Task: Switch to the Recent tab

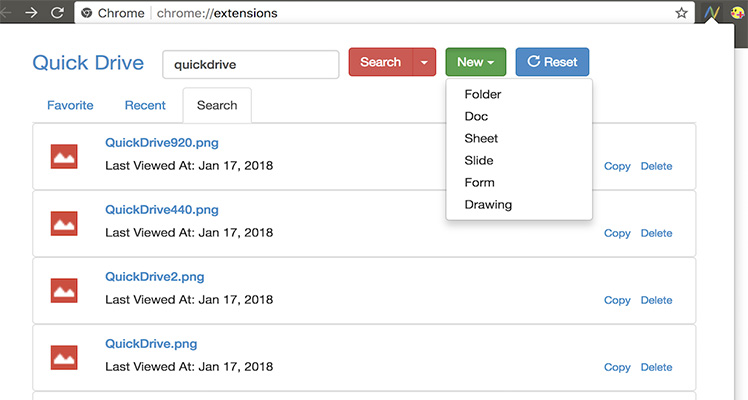Action: [x=145, y=105]
